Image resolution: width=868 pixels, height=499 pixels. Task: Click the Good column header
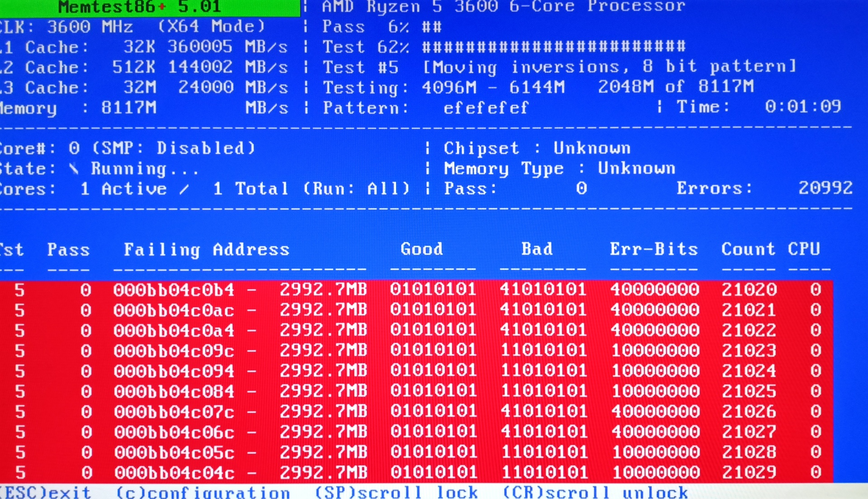(x=422, y=249)
